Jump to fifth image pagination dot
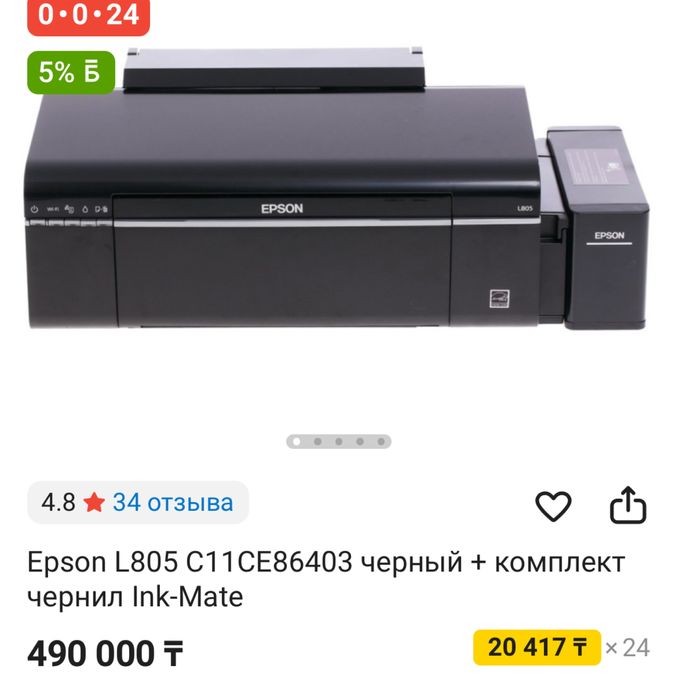678x699 pixels. pyautogui.click(x=381, y=442)
